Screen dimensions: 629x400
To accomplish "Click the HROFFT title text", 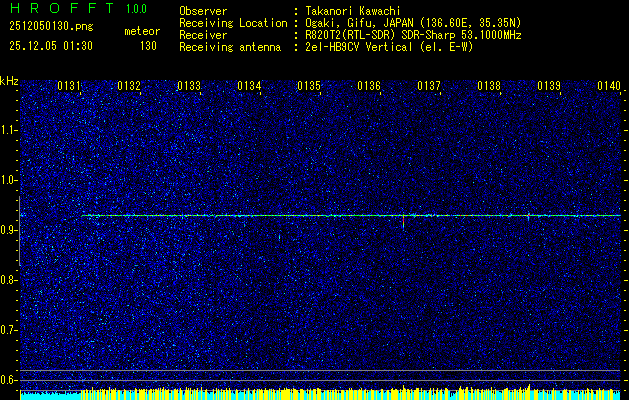I will (63, 8).
